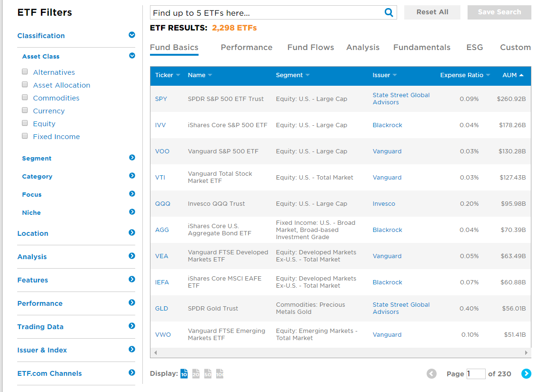Click the 10 results display icon
539x392 pixels.
pyautogui.click(x=184, y=374)
